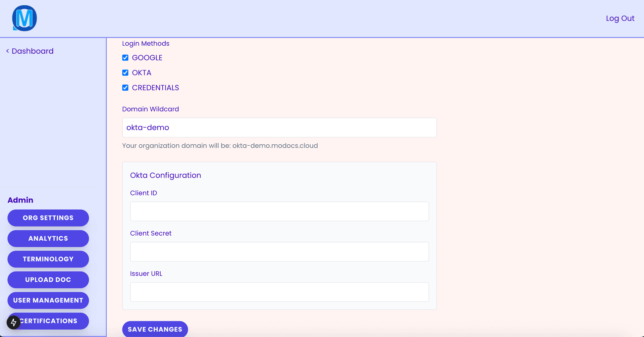Screen dimensions: 644x337
Task: Uncheck the CREDENTIALS login method checkbox
Action: pos(125,88)
